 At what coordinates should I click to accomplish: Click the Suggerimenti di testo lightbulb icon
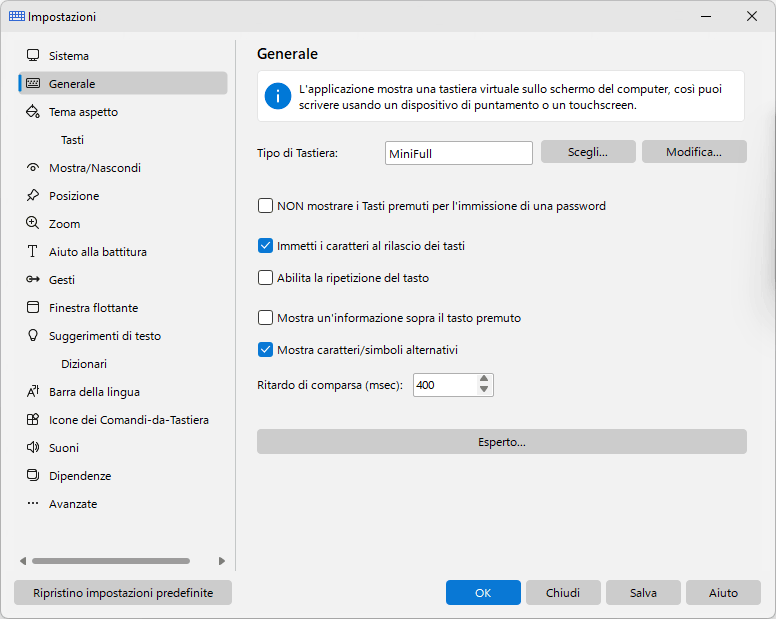[x=33, y=335]
